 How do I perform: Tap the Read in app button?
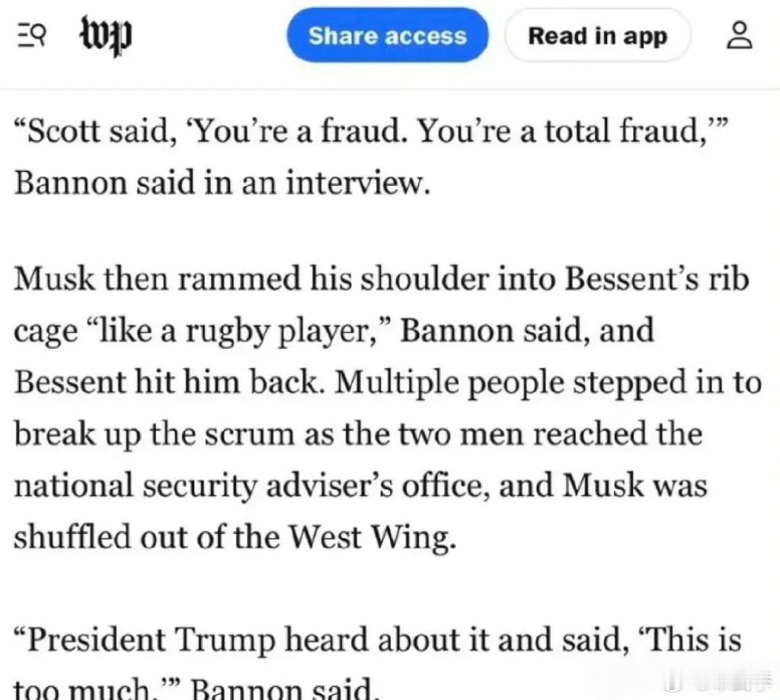click(x=597, y=35)
